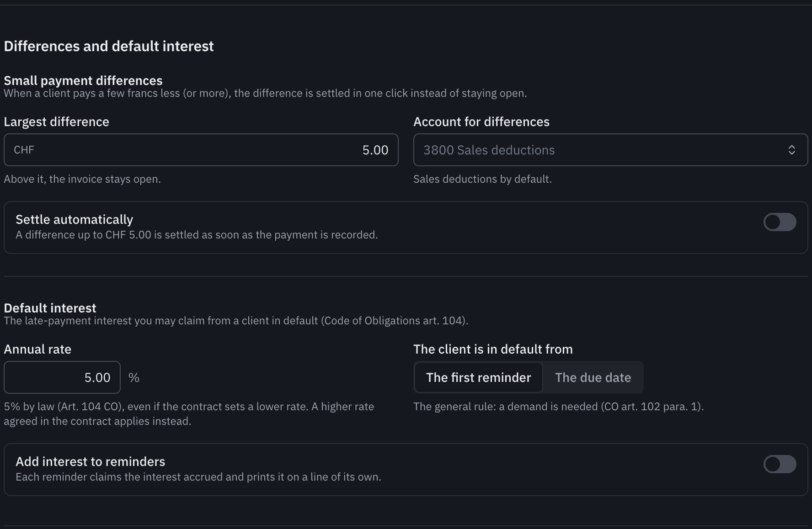This screenshot has height=529, width=812.
Task: Click the Add interest to reminders title text
Action: click(x=91, y=462)
